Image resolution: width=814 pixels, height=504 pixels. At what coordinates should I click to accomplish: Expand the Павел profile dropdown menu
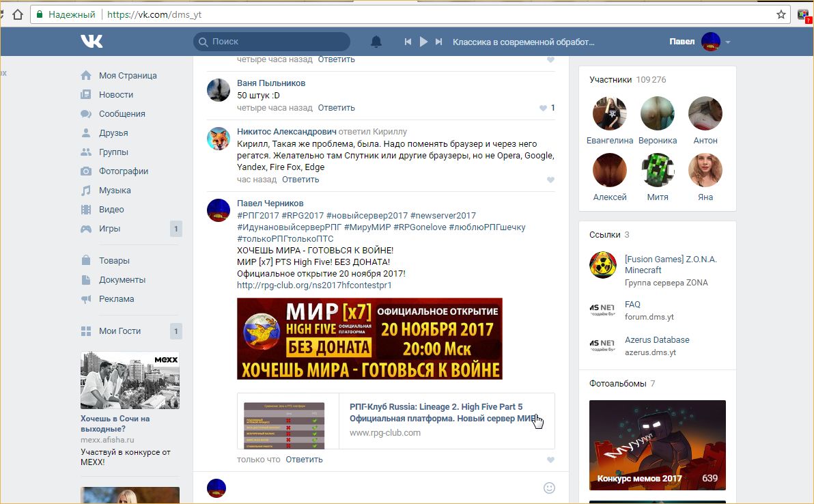(728, 42)
